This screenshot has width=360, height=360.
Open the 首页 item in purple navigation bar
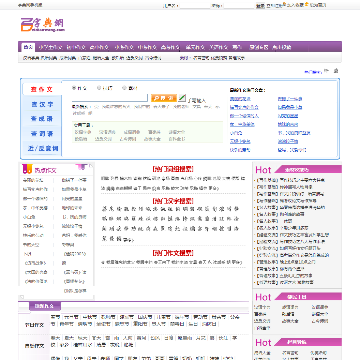pyautogui.click(x=28, y=47)
